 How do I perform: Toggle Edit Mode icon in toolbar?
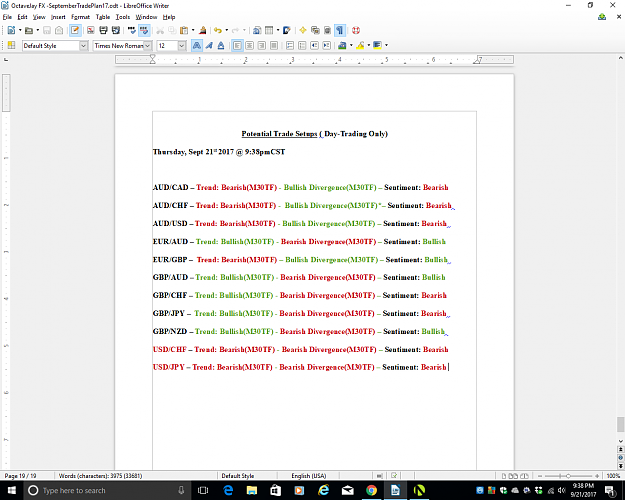[x=75, y=30]
